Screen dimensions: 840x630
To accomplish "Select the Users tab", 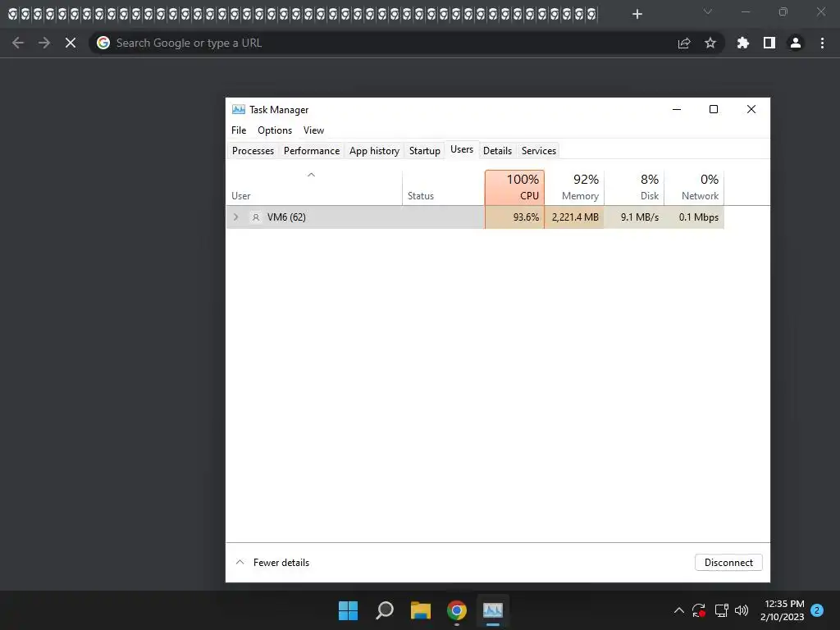I will click(x=462, y=149).
